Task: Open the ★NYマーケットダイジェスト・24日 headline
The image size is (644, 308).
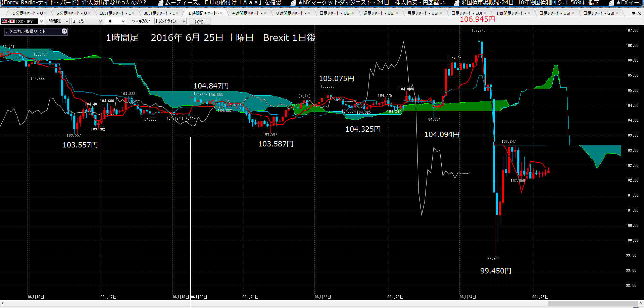Action: (x=371, y=3)
